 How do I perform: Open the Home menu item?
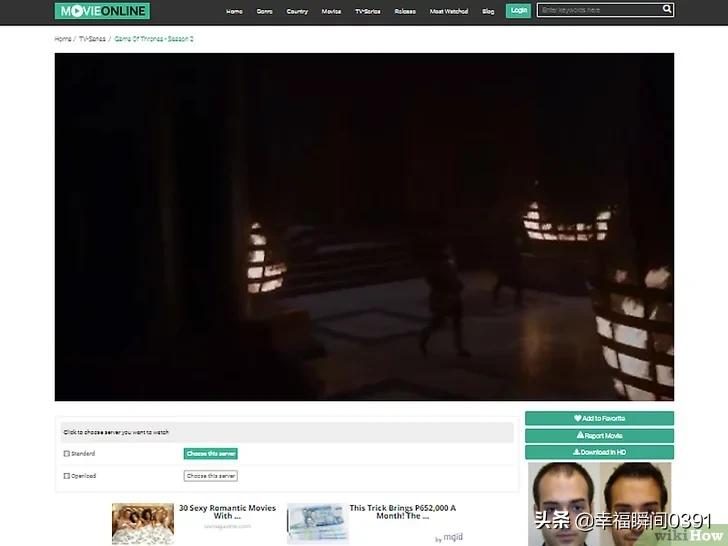234,12
